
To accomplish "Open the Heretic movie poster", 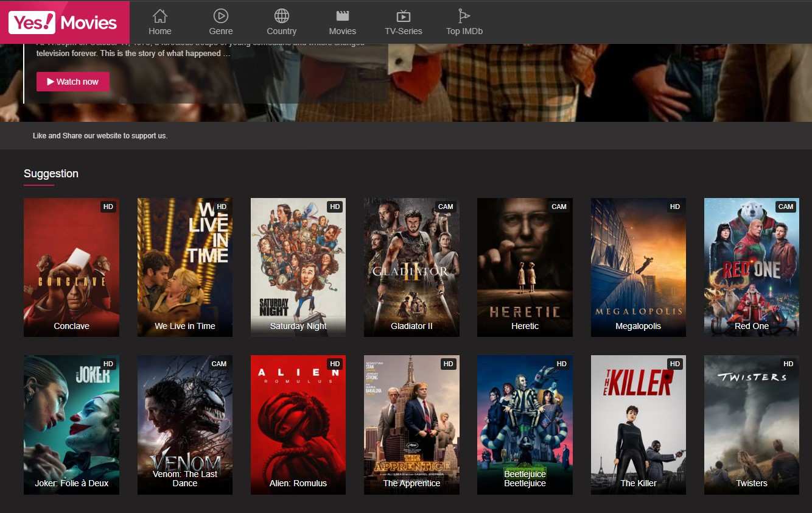I will pos(525,267).
